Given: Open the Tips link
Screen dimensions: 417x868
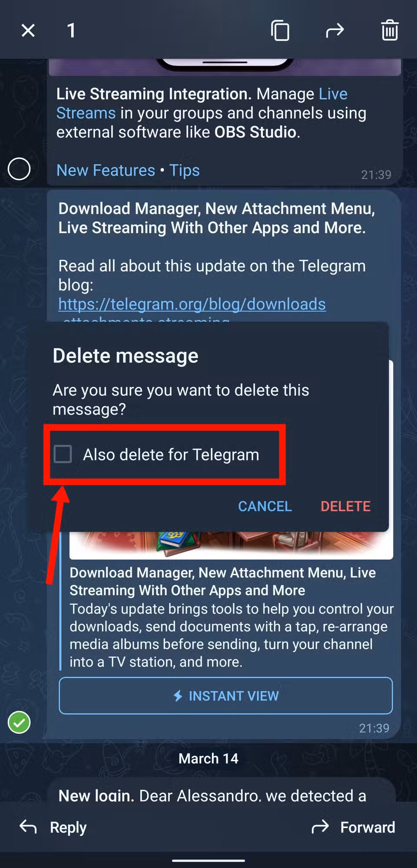Looking at the screenshot, I should point(185,170).
